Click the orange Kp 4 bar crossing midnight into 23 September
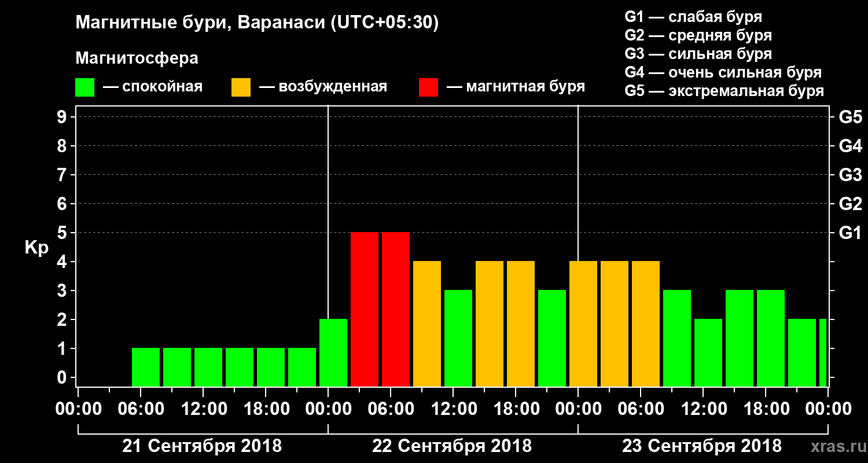This screenshot has width=868, height=463. tap(583, 324)
